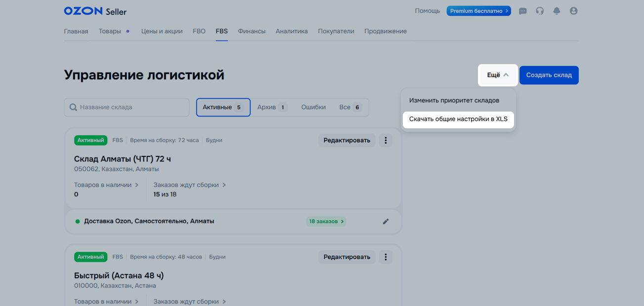
Task: Click the pencil icon for Доставка Ozon method
Action: 386,222
